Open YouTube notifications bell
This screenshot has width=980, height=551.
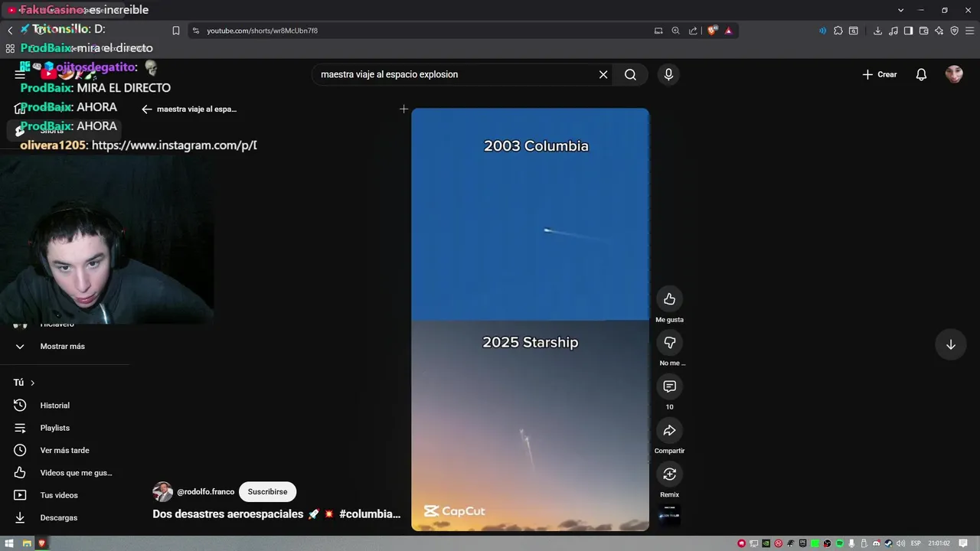click(922, 74)
